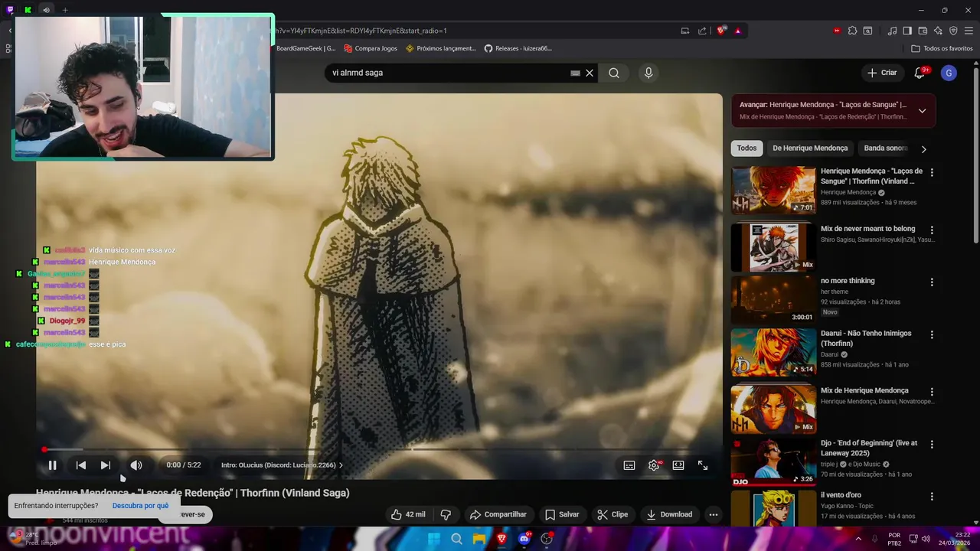Image resolution: width=980 pixels, height=551 pixels.
Task: Select Banda sonora chip
Action: (885, 148)
